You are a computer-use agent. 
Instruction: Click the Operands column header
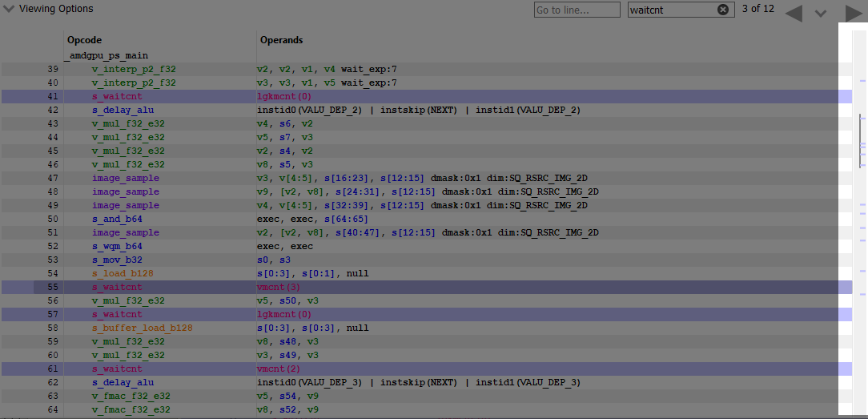(281, 40)
